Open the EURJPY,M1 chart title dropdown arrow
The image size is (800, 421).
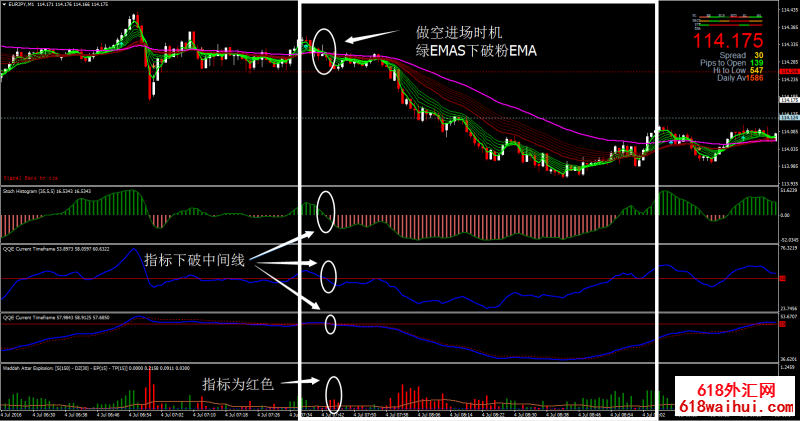pyautogui.click(x=5, y=4)
